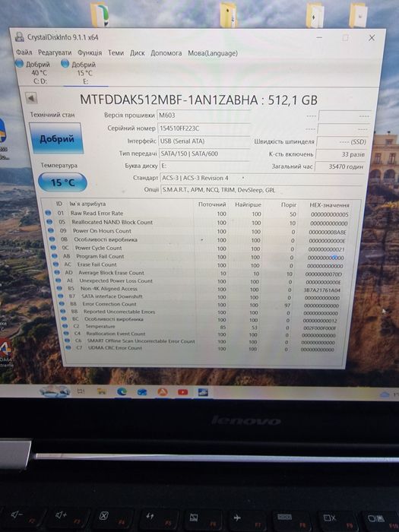Image resolution: width=399 pixels, height=532 pixels.
Task: Go to the previous disk with the back arrow
Action: pyautogui.click(x=32, y=98)
